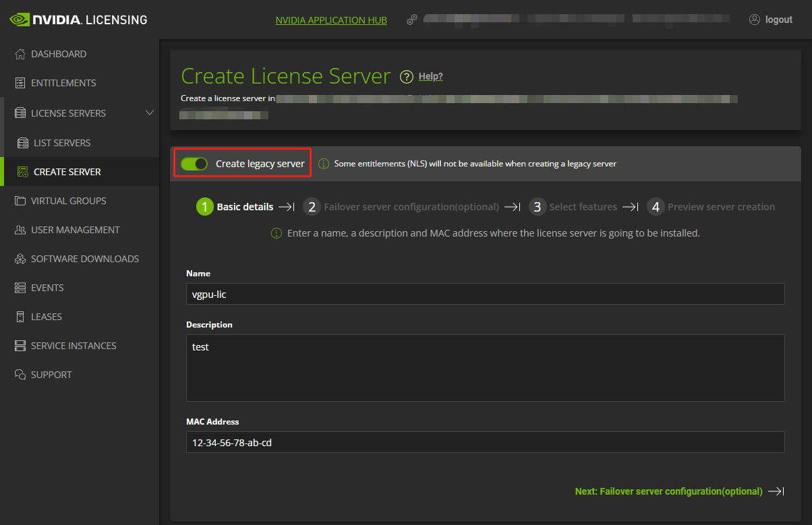Click the Support chat bubble icon
The image size is (812, 525).
click(20, 375)
